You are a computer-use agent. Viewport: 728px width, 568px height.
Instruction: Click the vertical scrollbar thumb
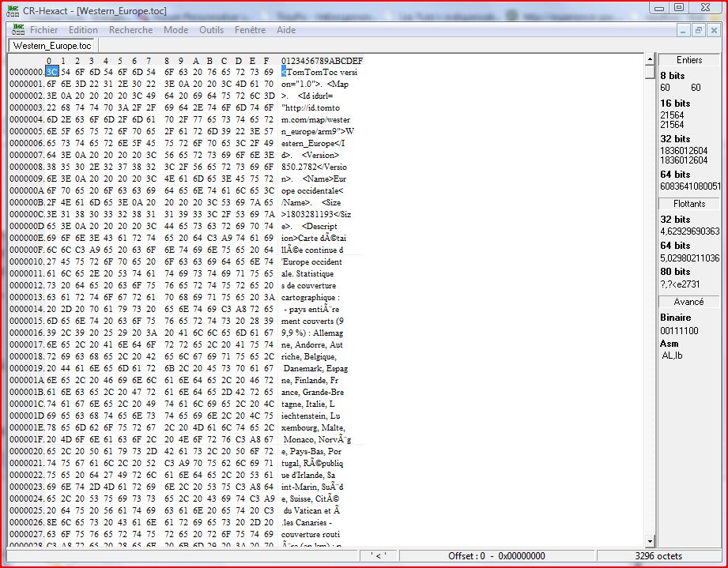tap(650, 72)
